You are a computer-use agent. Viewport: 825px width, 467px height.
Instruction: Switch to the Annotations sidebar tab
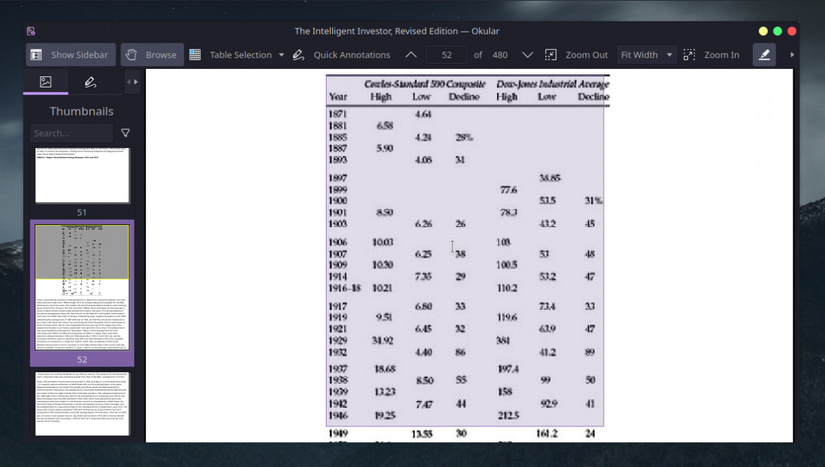[90, 82]
